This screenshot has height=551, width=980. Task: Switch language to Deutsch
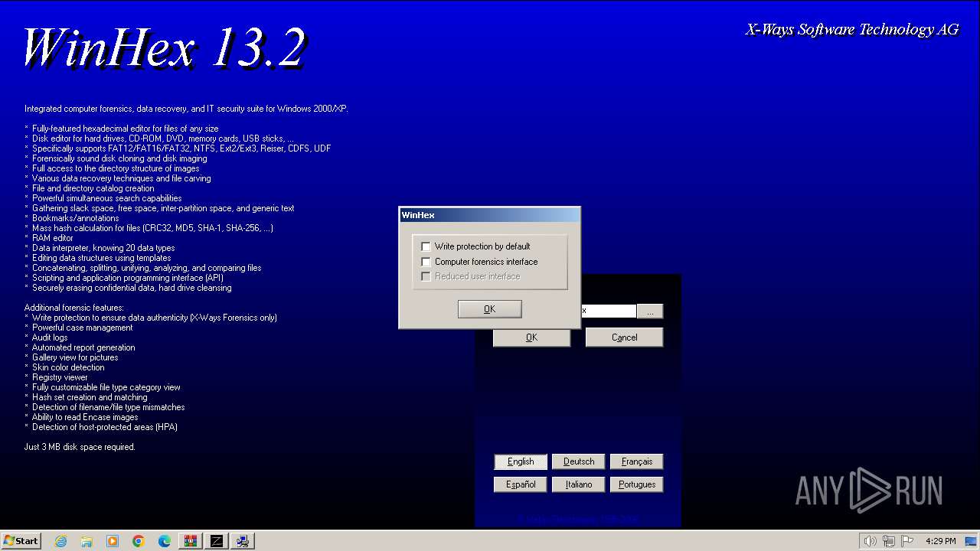tap(579, 461)
